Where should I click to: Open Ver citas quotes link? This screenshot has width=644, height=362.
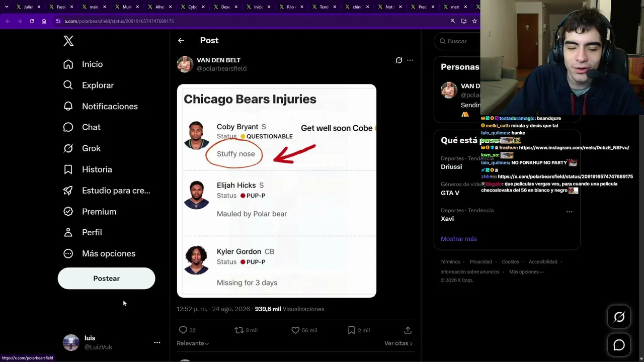click(398, 343)
